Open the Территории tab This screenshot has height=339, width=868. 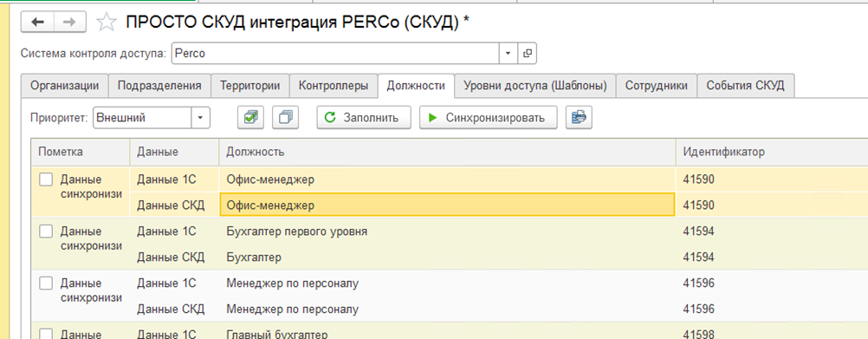(250, 86)
